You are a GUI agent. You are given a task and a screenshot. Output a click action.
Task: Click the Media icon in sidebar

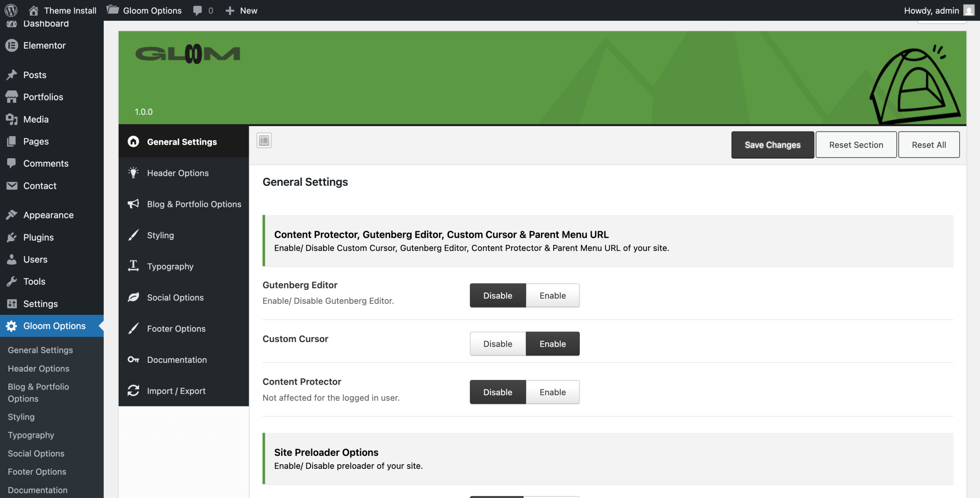click(x=12, y=119)
